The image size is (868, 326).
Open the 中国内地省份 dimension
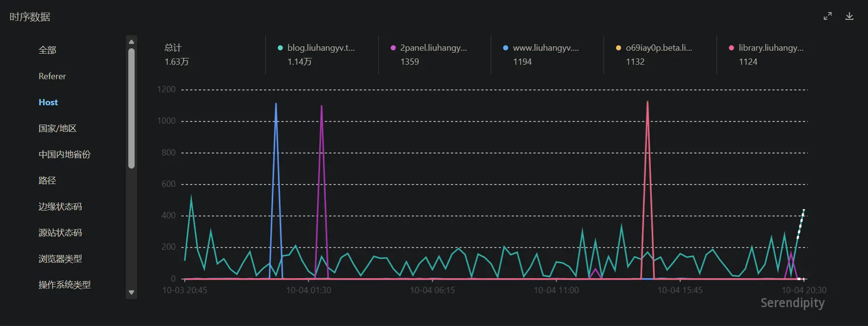pyautogui.click(x=65, y=155)
